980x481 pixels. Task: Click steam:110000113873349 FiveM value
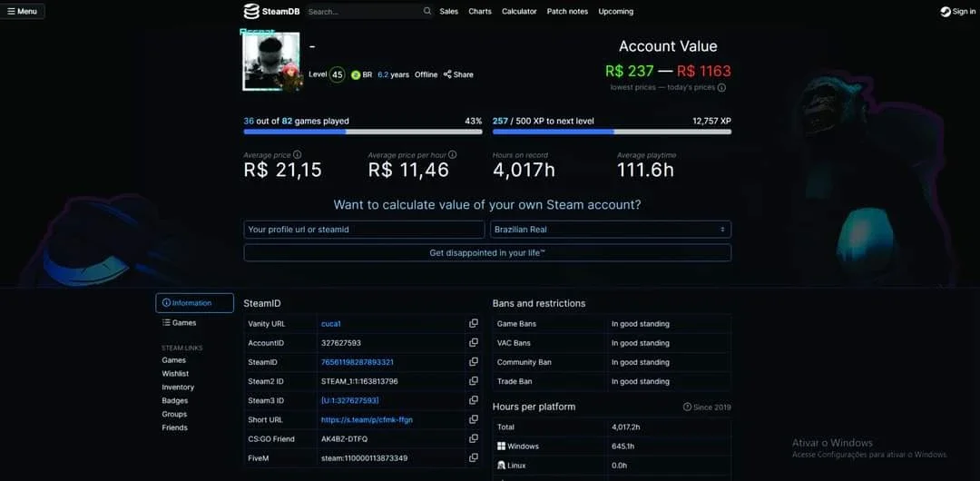(x=365, y=458)
